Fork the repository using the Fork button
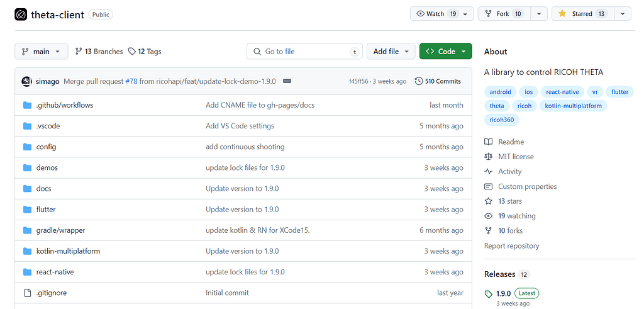This screenshot has height=309, width=644. point(504,14)
